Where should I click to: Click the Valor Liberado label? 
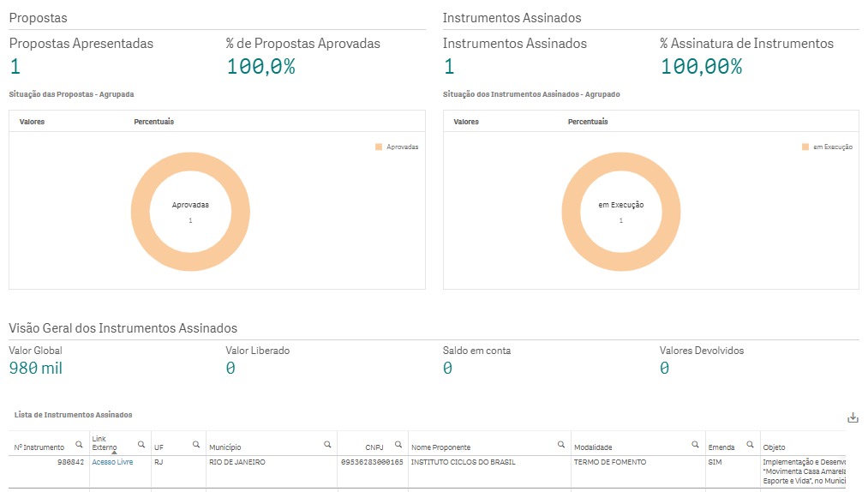point(257,351)
